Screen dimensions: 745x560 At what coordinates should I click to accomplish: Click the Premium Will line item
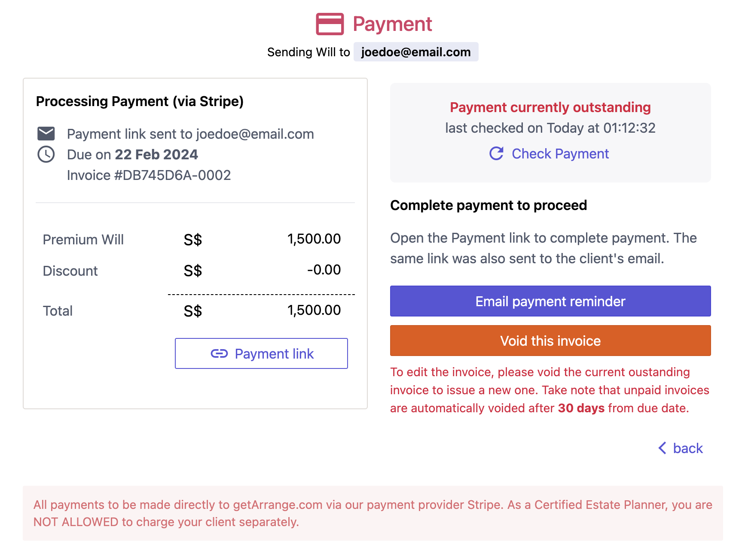[x=83, y=239]
